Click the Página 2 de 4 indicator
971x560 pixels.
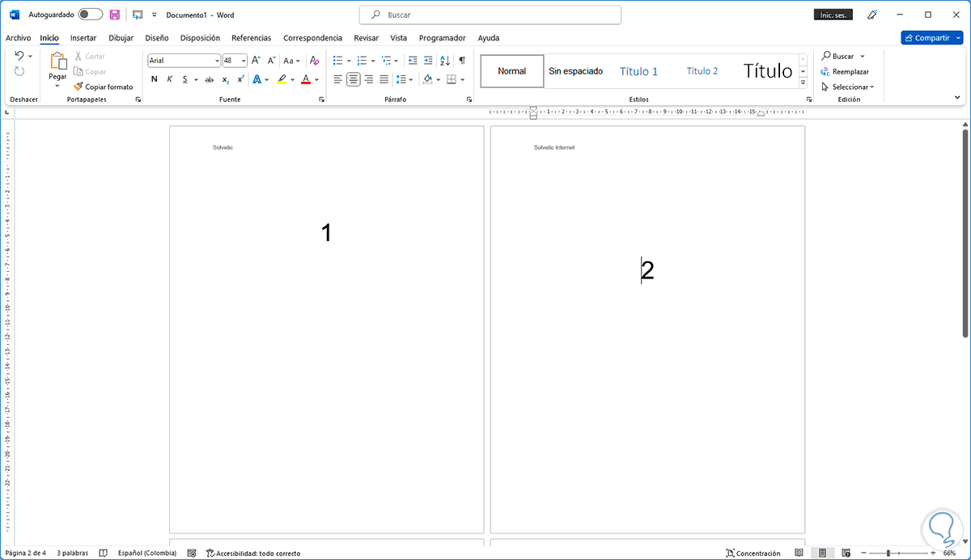coord(26,554)
